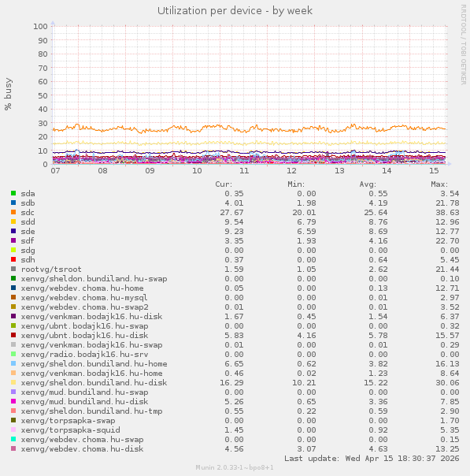Click the xenvg/torpsapka-swap label
470x476 pixels.
click(68, 421)
